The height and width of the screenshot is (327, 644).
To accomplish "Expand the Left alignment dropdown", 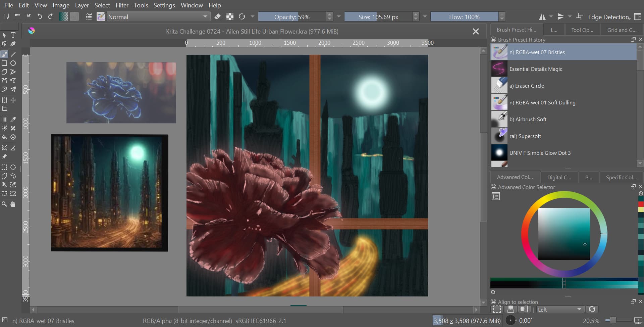I will pos(559,310).
